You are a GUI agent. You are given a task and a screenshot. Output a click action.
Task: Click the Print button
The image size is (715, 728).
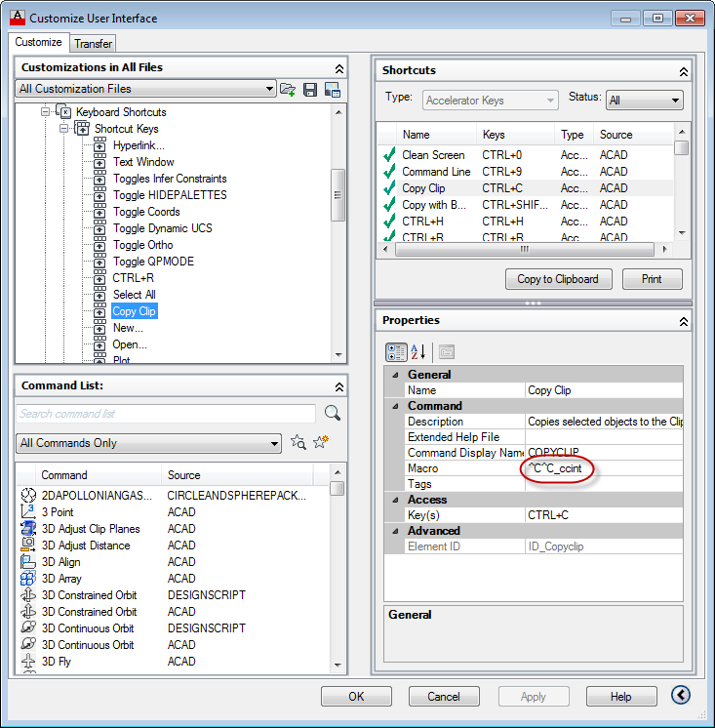pyautogui.click(x=652, y=279)
